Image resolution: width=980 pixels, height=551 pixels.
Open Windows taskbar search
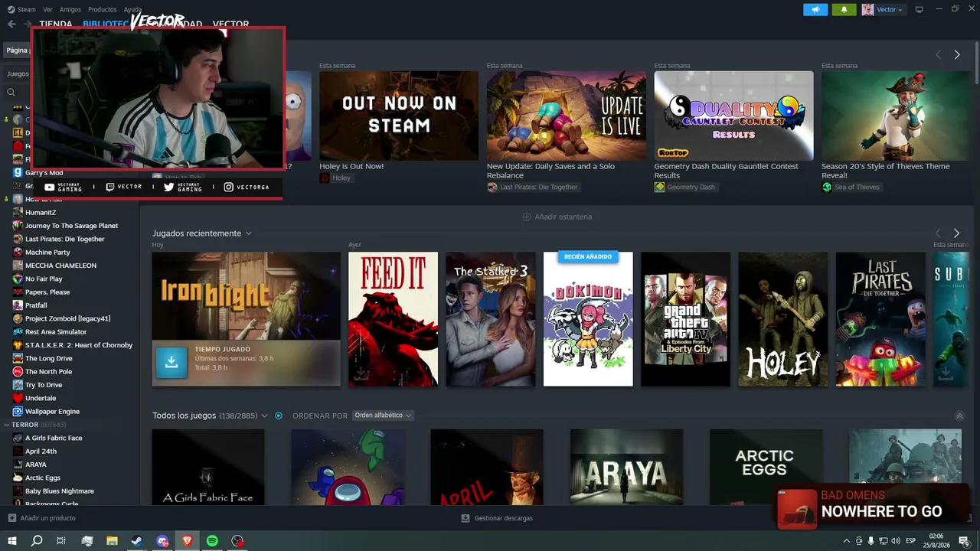pos(37,541)
